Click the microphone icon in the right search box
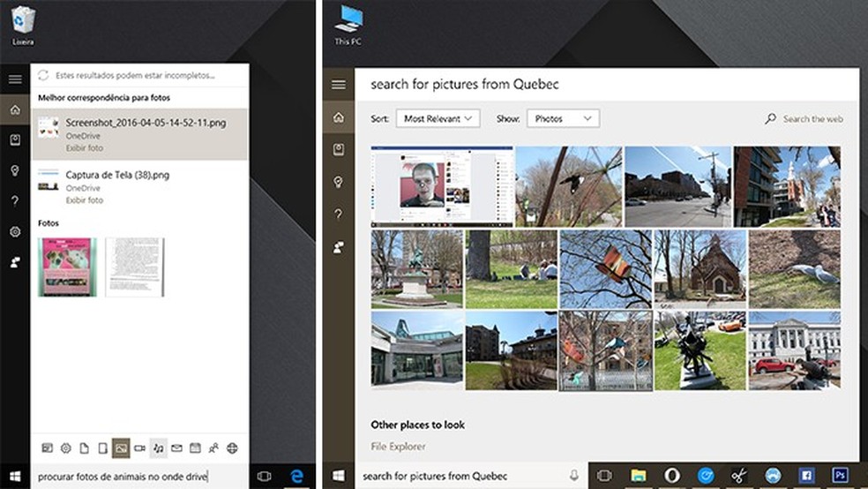 click(574, 475)
